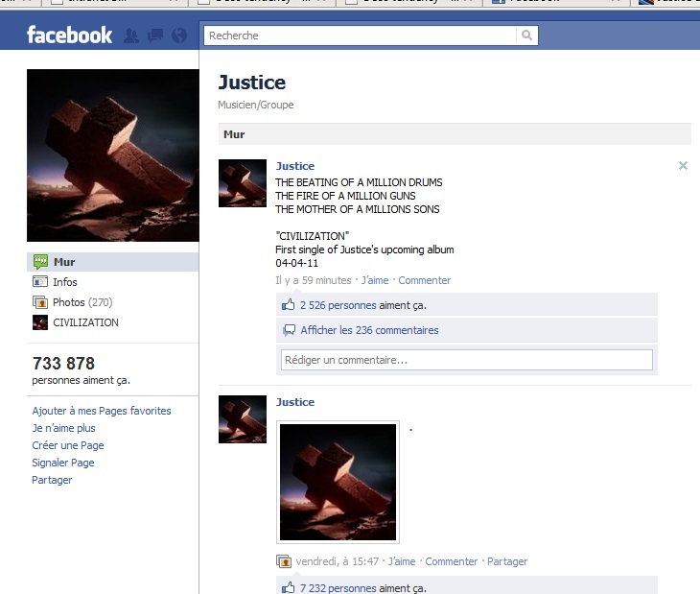700x594 pixels.
Task: Click Commenter on the 59 minutes post
Action: (425, 280)
